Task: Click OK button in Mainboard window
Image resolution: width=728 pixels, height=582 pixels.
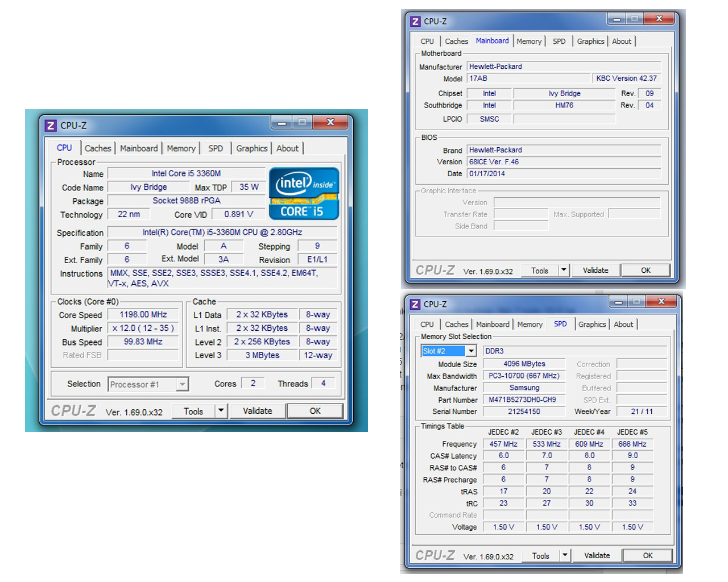Action: pos(646,271)
